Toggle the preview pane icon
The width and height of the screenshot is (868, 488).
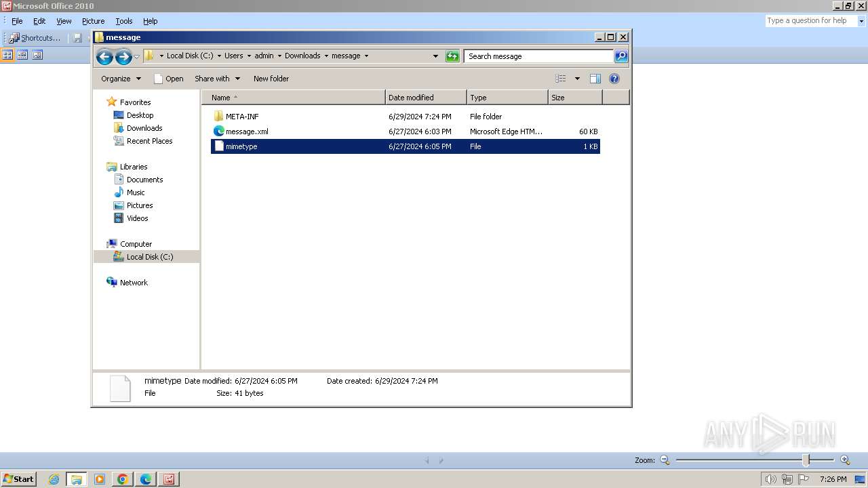tap(595, 79)
